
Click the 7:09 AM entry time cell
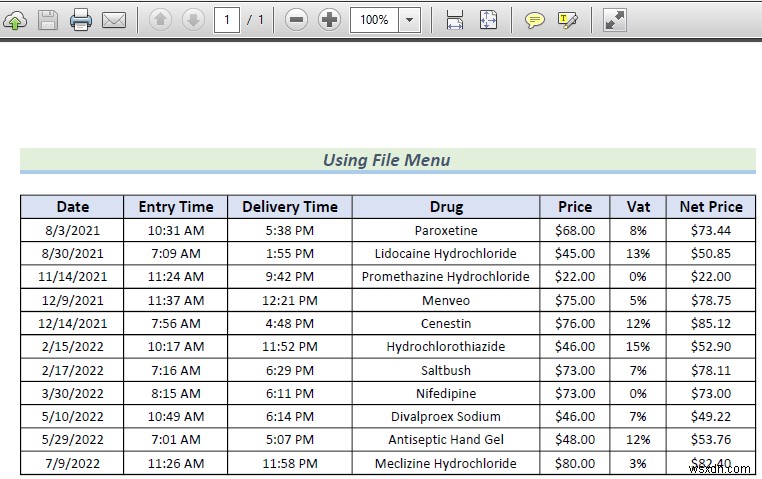[x=176, y=254]
